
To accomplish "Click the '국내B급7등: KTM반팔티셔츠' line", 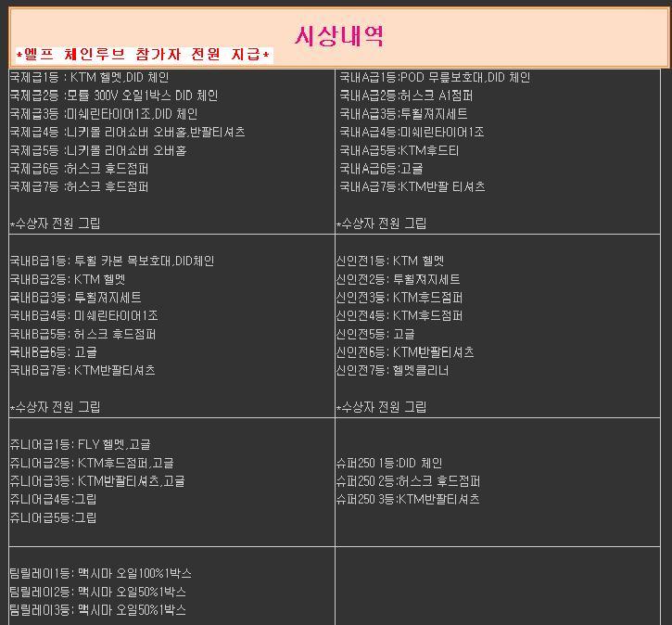I will click(x=82, y=370).
